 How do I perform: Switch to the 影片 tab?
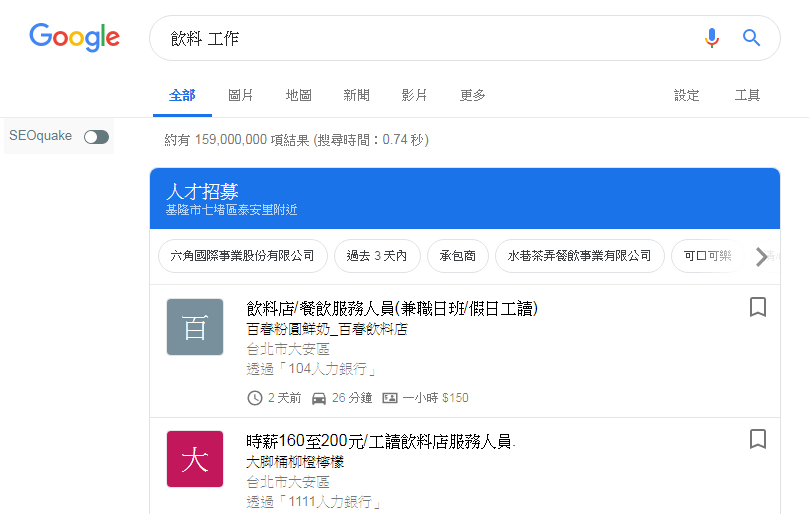414,95
